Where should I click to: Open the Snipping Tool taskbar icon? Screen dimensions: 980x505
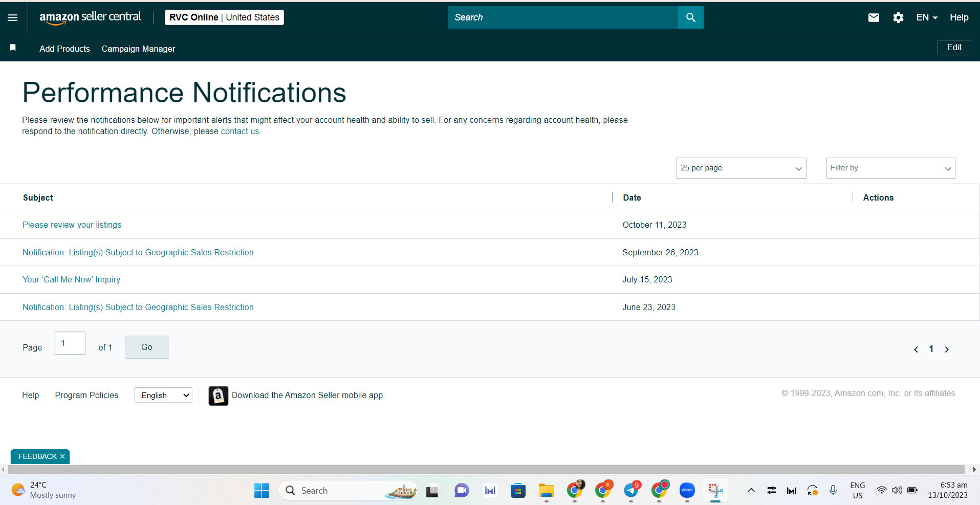tap(715, 491)
